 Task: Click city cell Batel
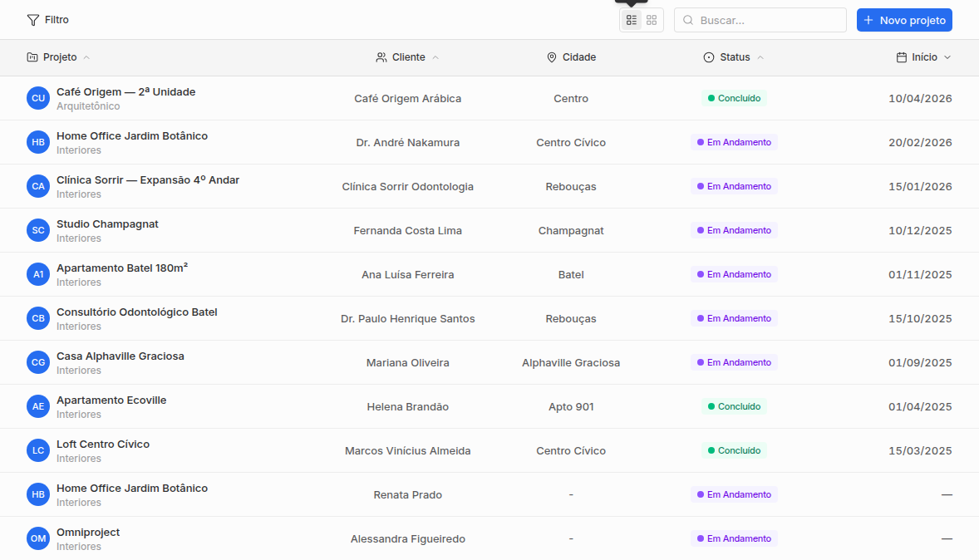tap(571, 274)
